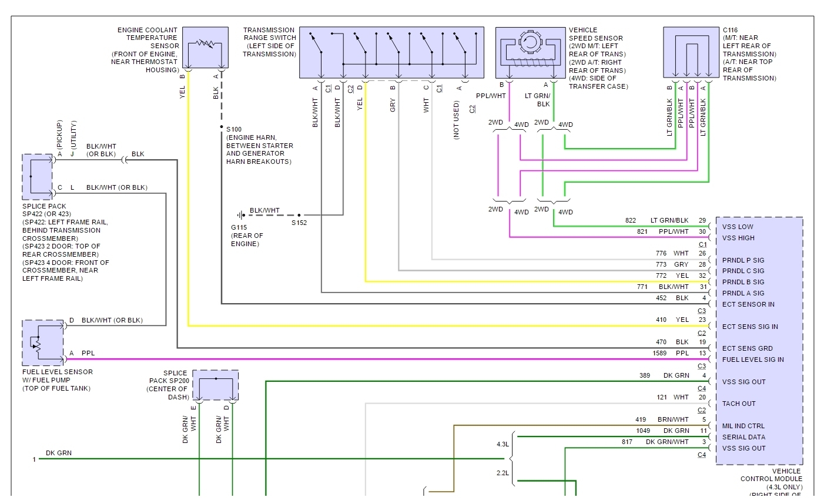The image size is (824, 504).
Task: Click the 1589 PPL wire label
Action: [671, 353]
